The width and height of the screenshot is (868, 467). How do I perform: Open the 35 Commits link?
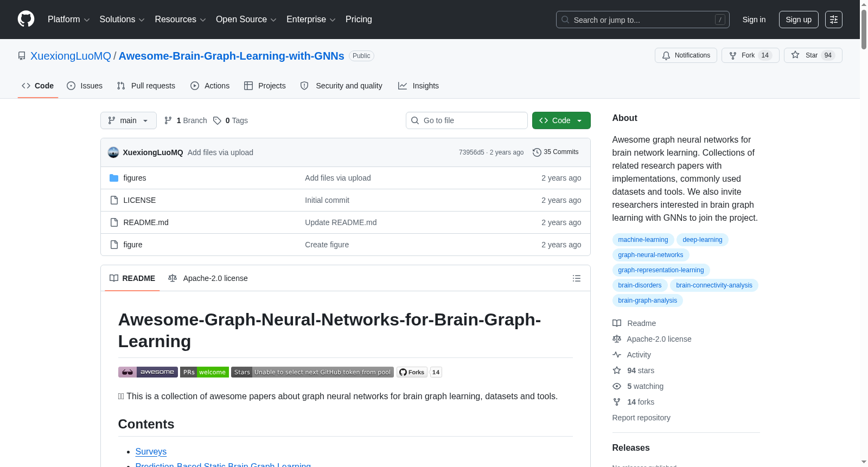556,152
